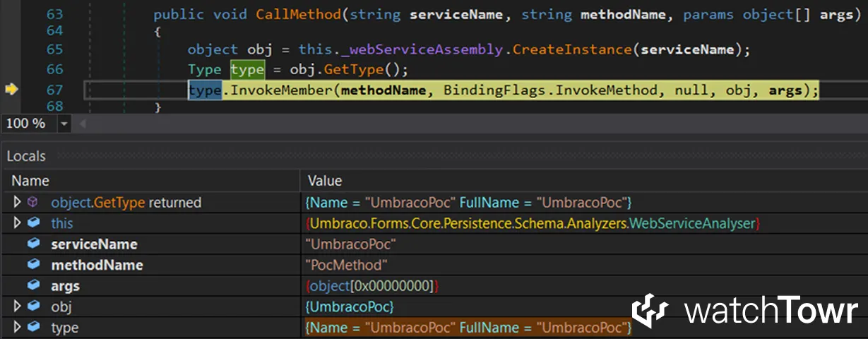Click the blue cube icon beside obj
Image resolution: width=868 pixels, height=339 pixels.
click(x=33, y=307)
